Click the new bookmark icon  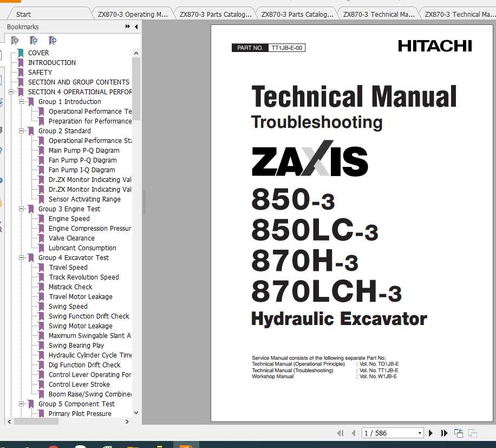pyautogui.click(x=33, y=40)
